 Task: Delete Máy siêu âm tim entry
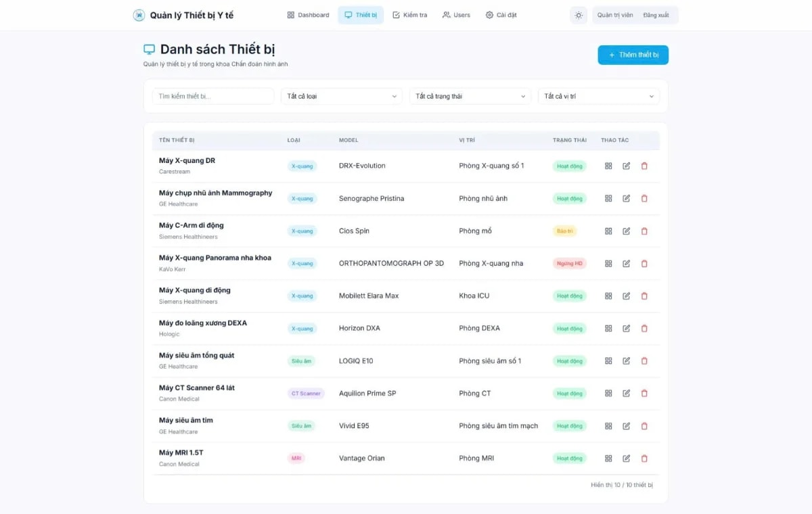[644, 425]
